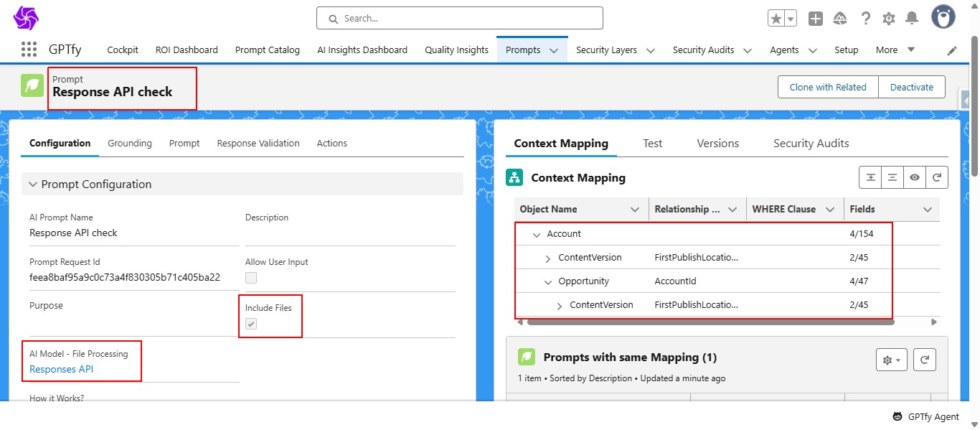Viewport: 980px width, 430px height.
Task: Open the App Launcher grid icon
Action: click(x=29, y=50)
